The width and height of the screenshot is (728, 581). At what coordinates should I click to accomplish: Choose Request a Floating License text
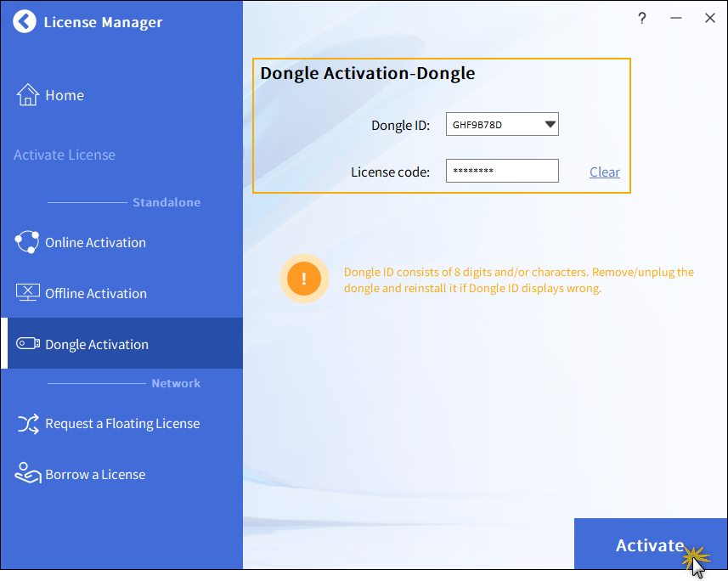pos(122,424)
